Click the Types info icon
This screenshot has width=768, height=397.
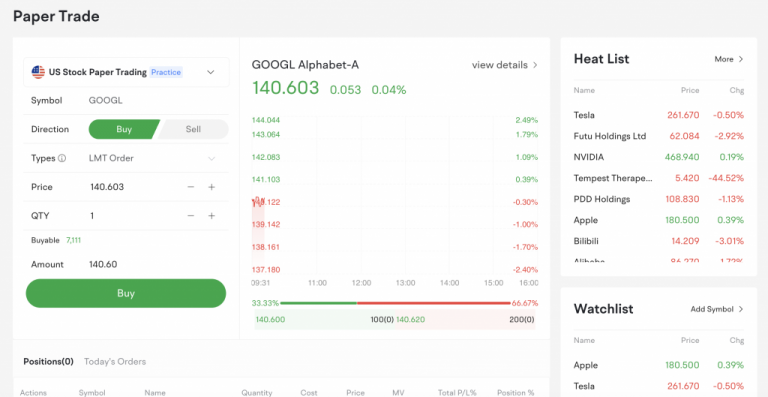pyautogui.click(x=62, y=158)
